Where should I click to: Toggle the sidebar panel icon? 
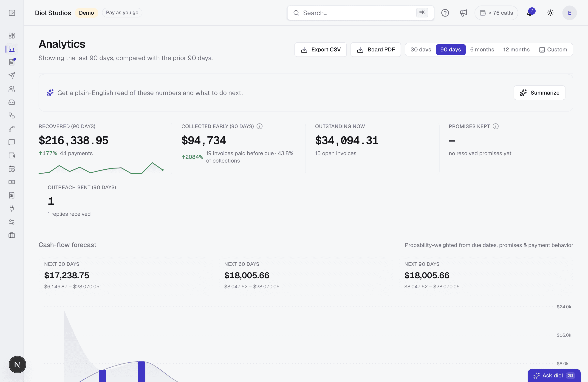pyautogui.click(x=12, y=13)
